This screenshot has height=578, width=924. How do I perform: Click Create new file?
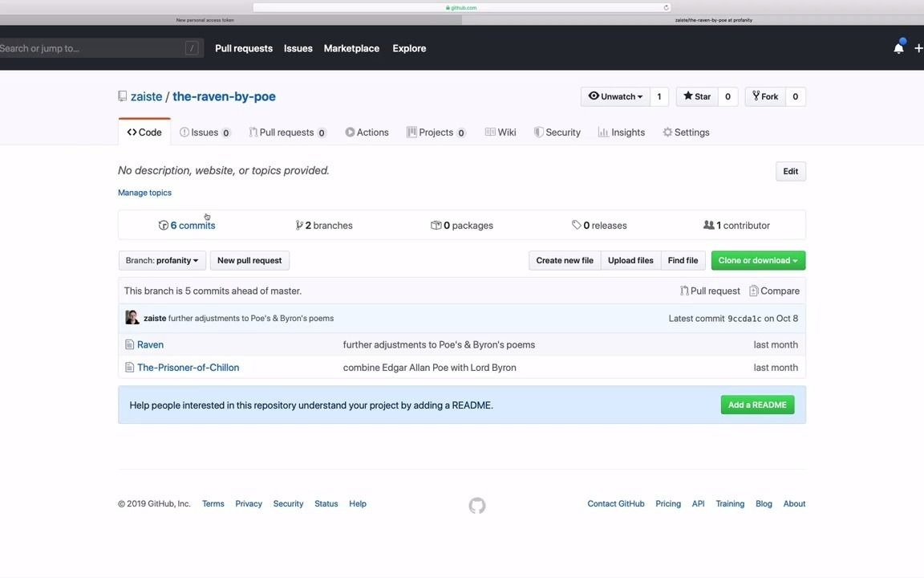[x=565, y=261]
